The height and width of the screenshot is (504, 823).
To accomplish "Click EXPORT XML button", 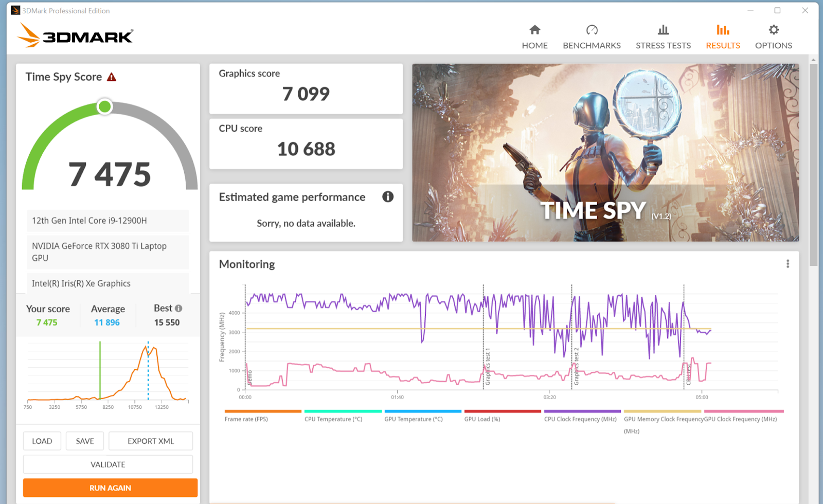I will click(x=151, y=441).
